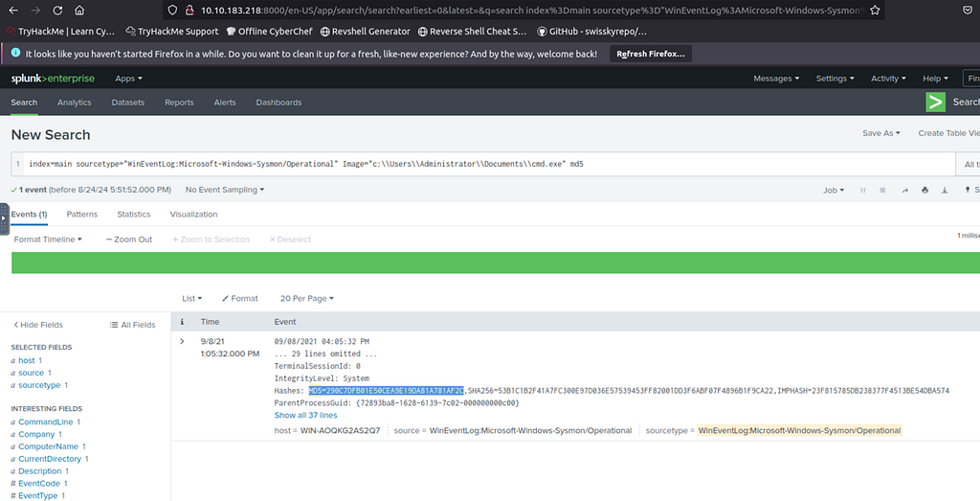Reload the page with the refresh icon
Screen dimensions: 980x501
pyautogui.click(x=57, y=10)
